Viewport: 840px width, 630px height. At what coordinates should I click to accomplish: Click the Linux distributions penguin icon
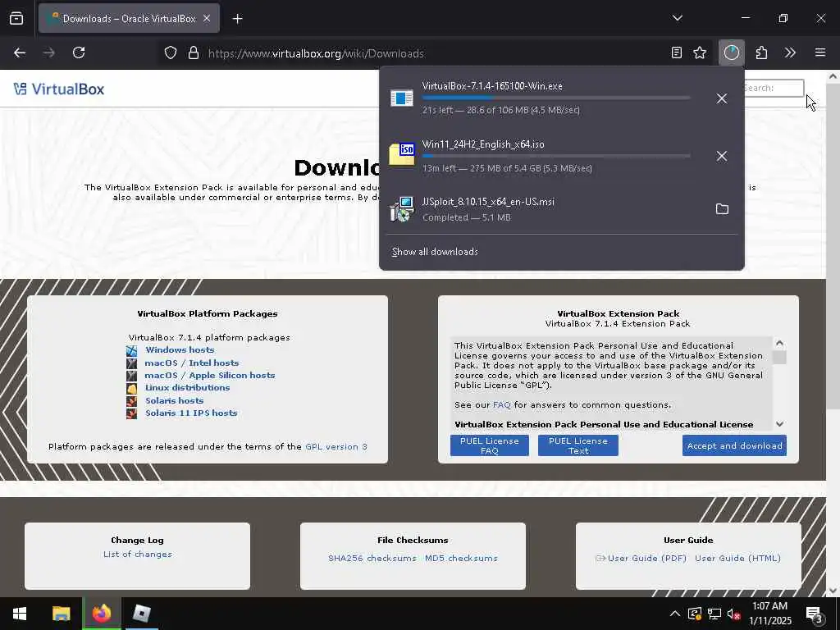(132, 388)
